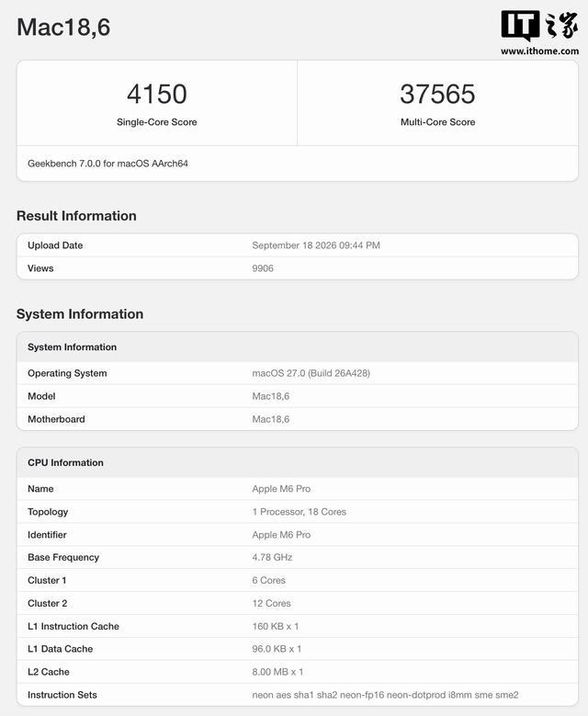This screenshot has width=588, height=716.
Task: Click the Result Information heading
Action: 76,215
